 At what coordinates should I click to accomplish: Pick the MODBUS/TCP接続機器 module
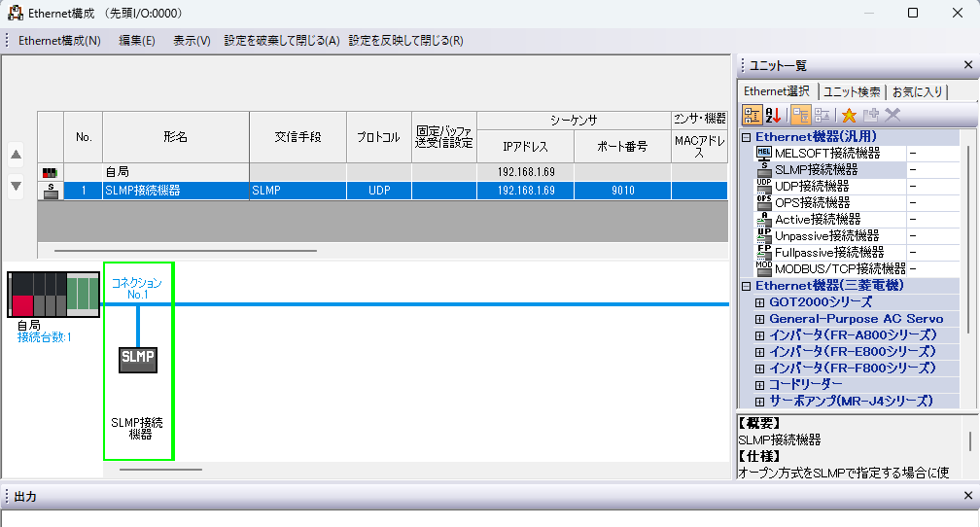pyautogui.click(x=839, y=268)
